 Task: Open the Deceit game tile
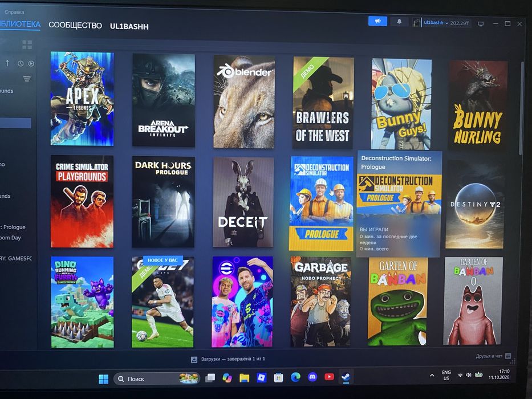click(x=243, y=202)
